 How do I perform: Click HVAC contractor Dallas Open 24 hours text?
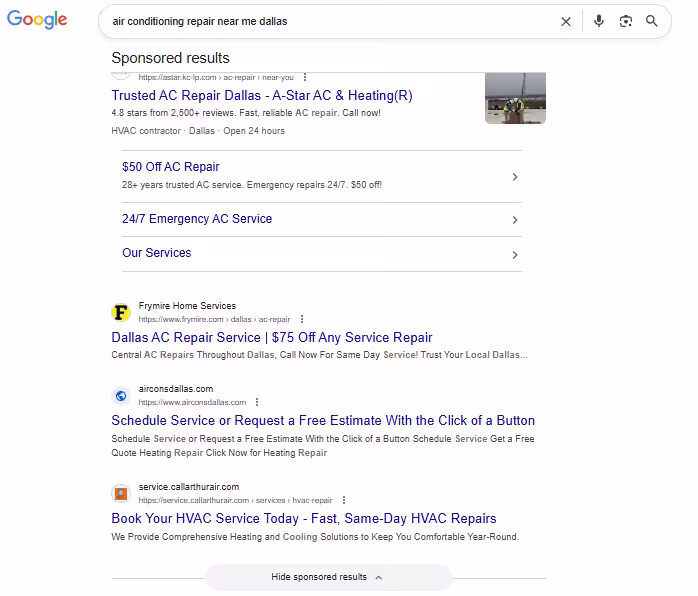click(x=198, y=131)
